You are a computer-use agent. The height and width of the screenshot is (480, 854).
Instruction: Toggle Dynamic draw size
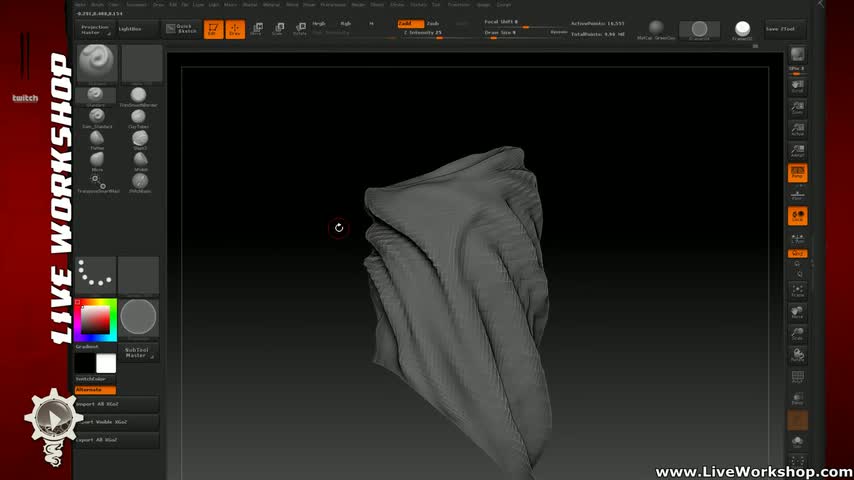[558, 33]
